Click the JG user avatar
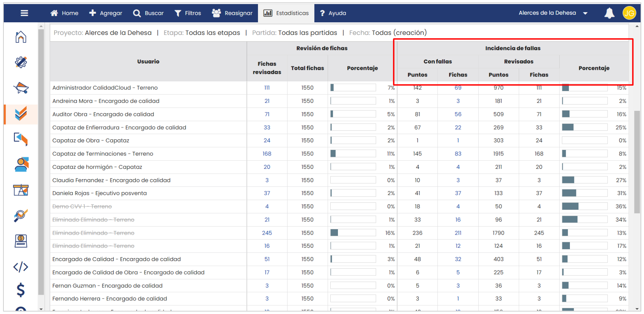This screenshot has width=644, height=314. [x=629, y=13]
